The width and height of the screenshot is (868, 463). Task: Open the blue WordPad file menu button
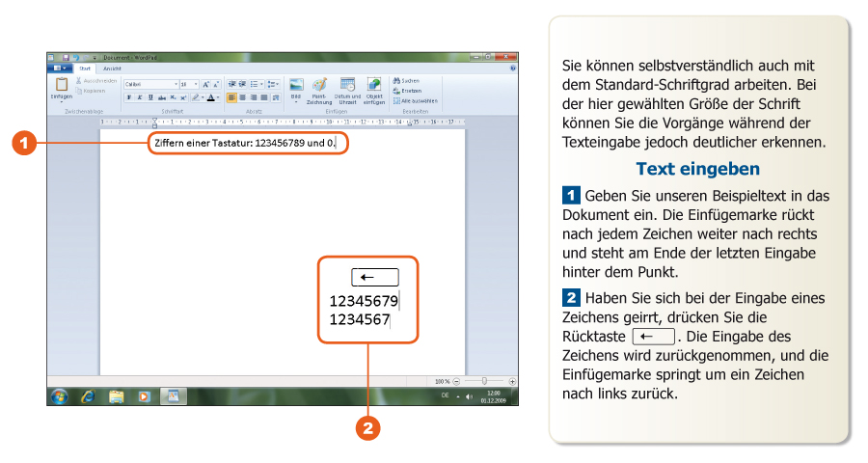[59, 68]
